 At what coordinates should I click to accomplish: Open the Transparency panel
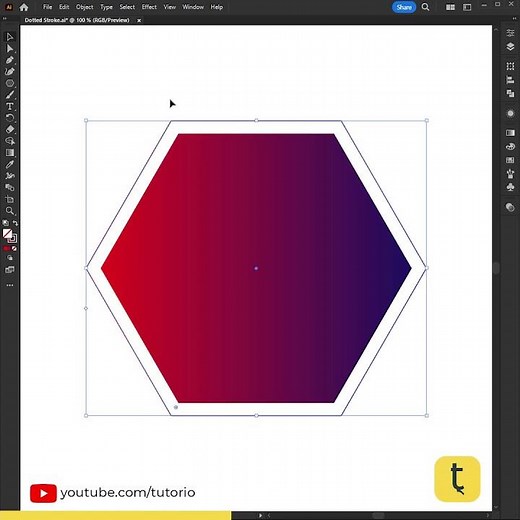(510, 207)
